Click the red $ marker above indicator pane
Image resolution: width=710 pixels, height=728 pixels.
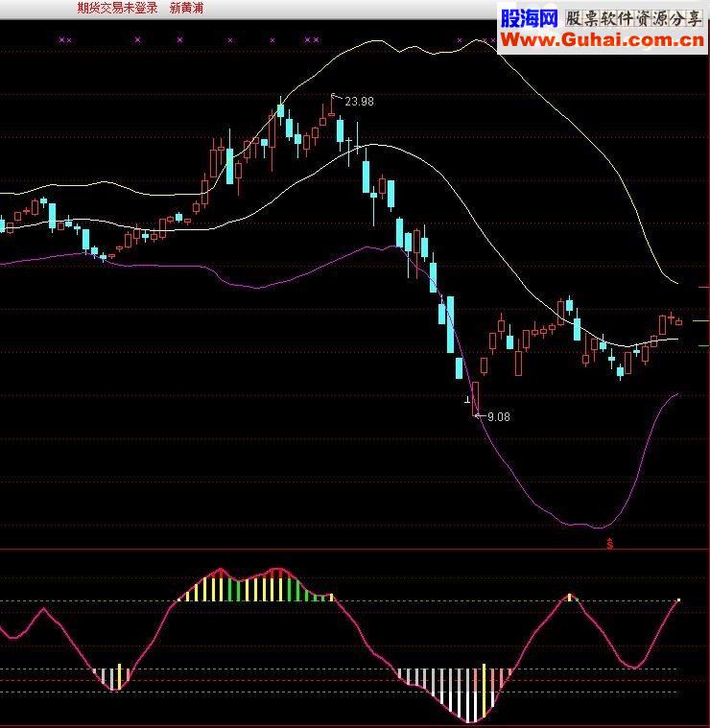point(609,544)
